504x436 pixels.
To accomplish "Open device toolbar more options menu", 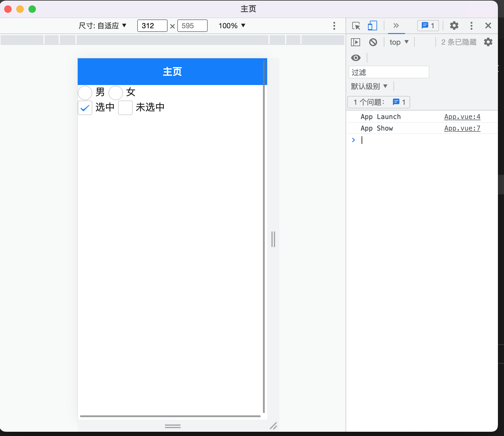I will pos(334,26).
